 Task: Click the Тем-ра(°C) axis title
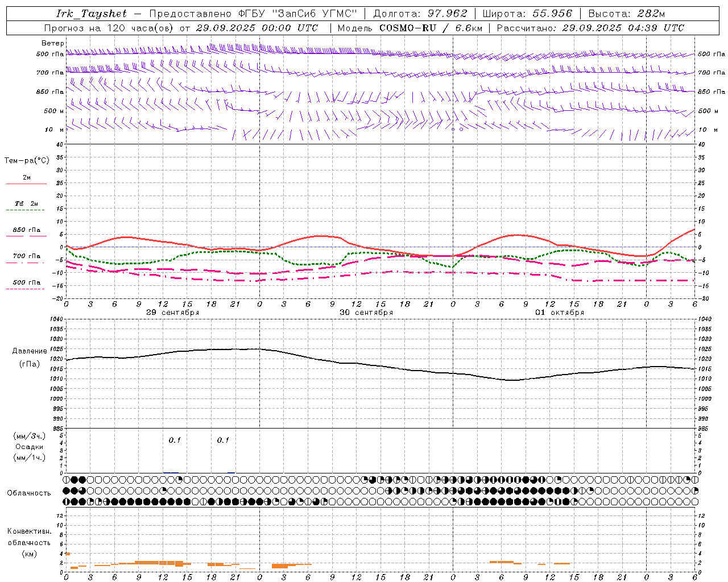pos(27,161)
